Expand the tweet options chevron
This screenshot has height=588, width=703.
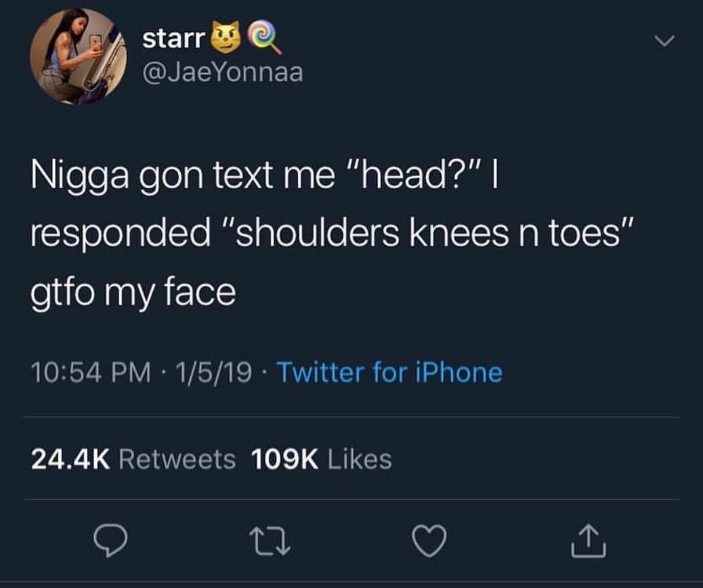664,41
